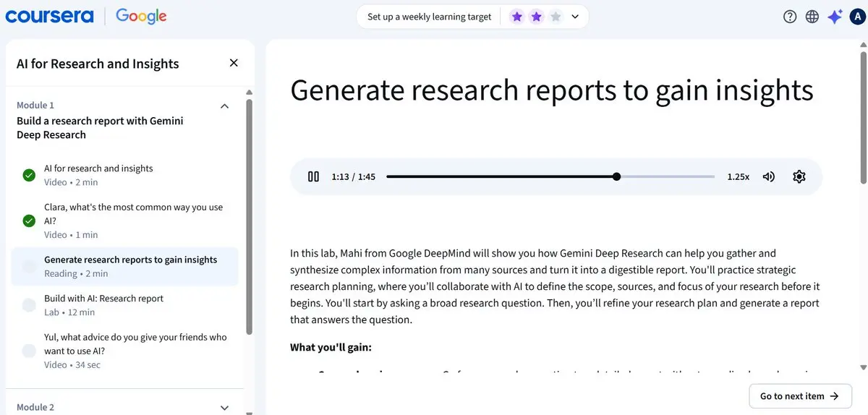This screenshot has width=868, height=415.
Task: Click completed checkmark for AI for research video
Action: 29,175
